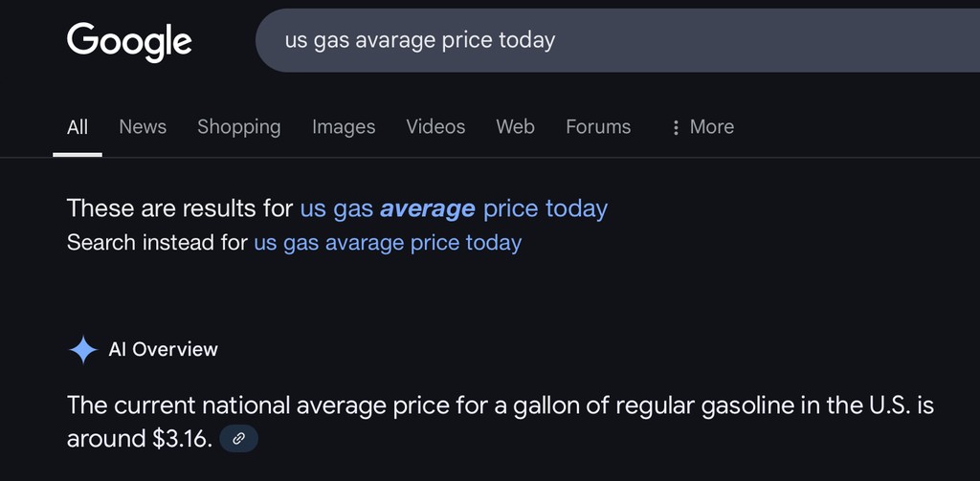The height and width of the screenshot is (481, 980).
Task: Click the AI Overview gasoline price answer sentence
Action: click(500, 405)
